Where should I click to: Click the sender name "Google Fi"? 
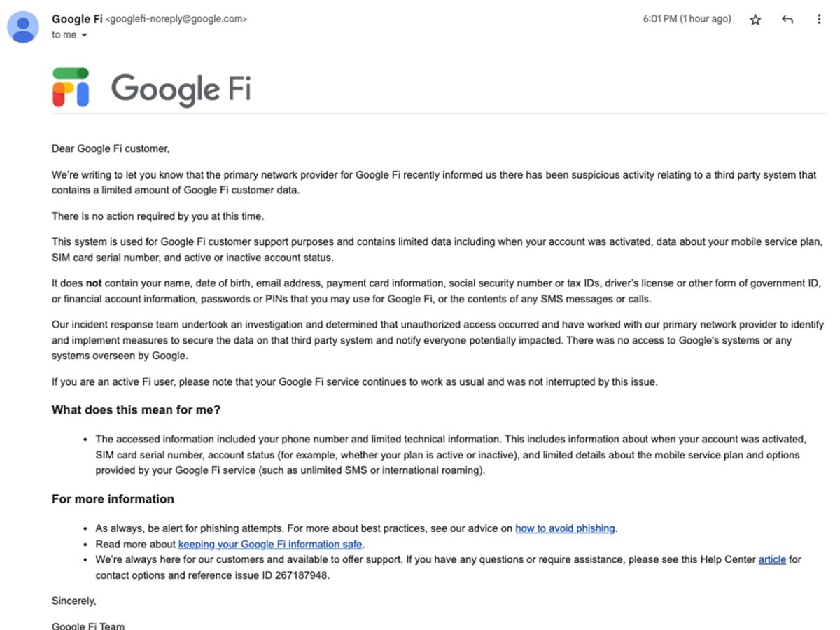77,19
